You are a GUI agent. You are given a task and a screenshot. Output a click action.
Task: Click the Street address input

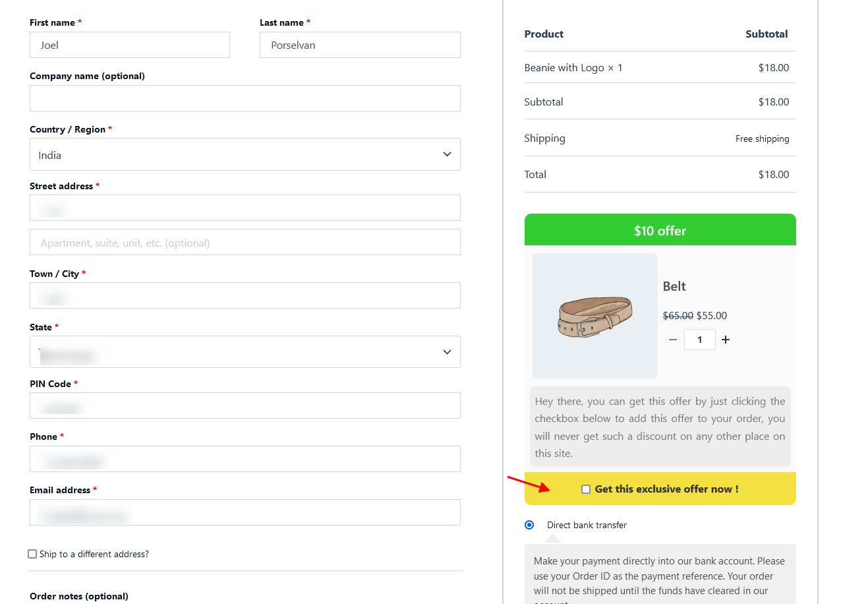tap(245, 208)
